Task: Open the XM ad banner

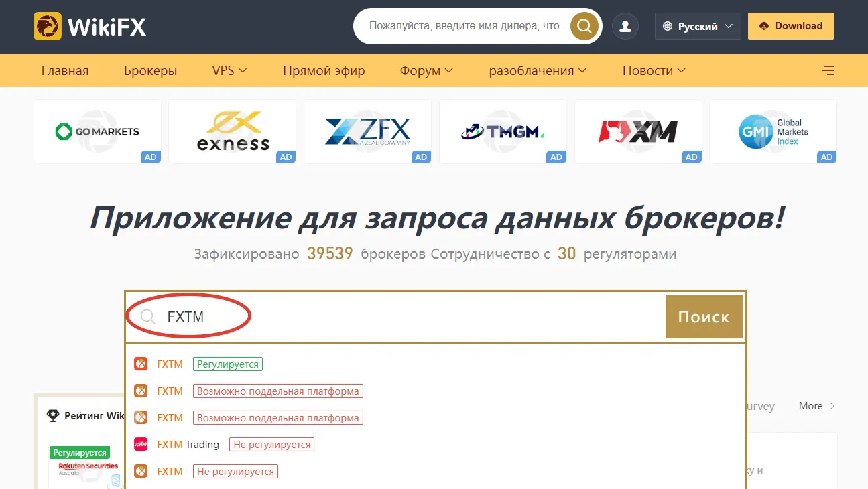Action: point(638,131)
